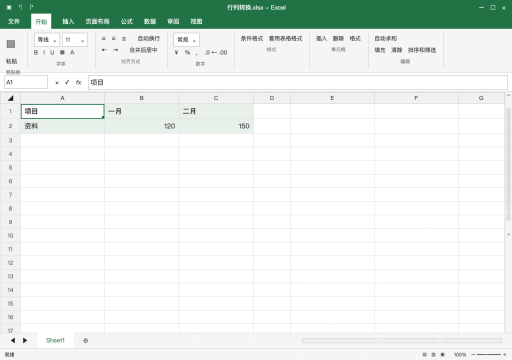Open the 等线 font name dropdown
This screenshot has height=360, width=512.
point(47,40)
